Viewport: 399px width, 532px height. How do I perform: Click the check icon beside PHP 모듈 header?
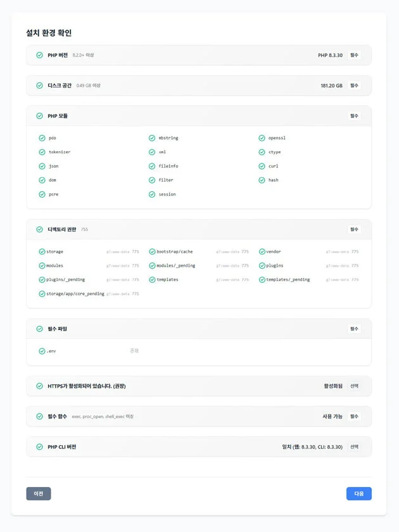[39, 116]
